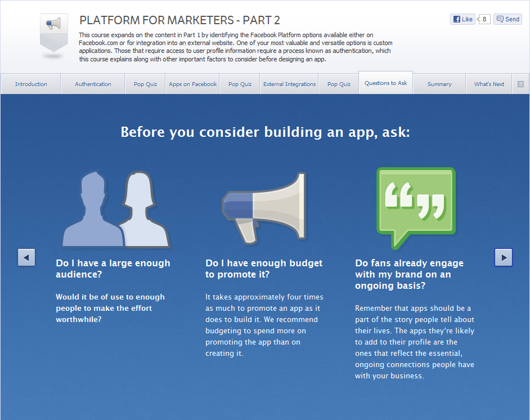Click the large megaphone budget icon
Image resolution: width=530 pixels, height=420 pixels.
264,208
